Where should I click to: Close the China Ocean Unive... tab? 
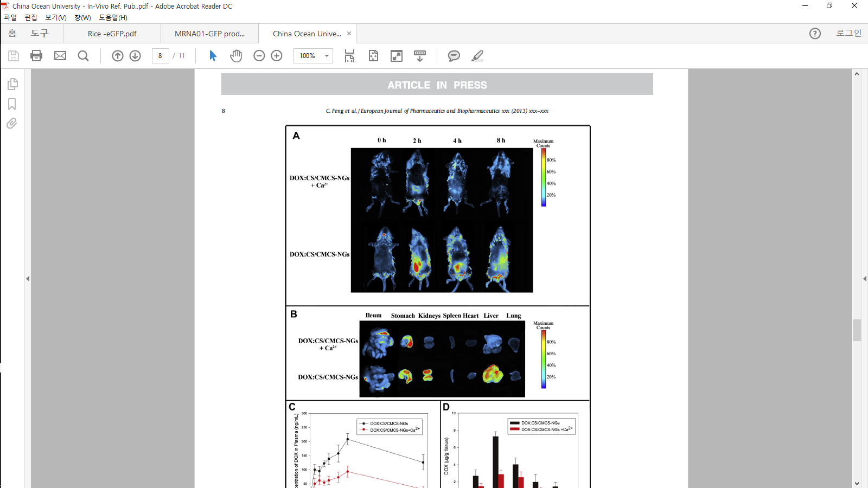pos(349,34)
